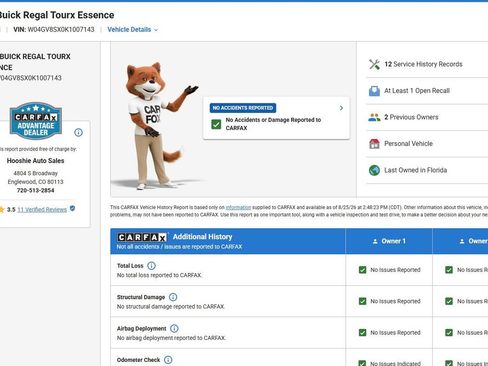Select the Personal Vehicle entry
The image size is (488, 366).
pyautogui.click(x=408, y=144)
